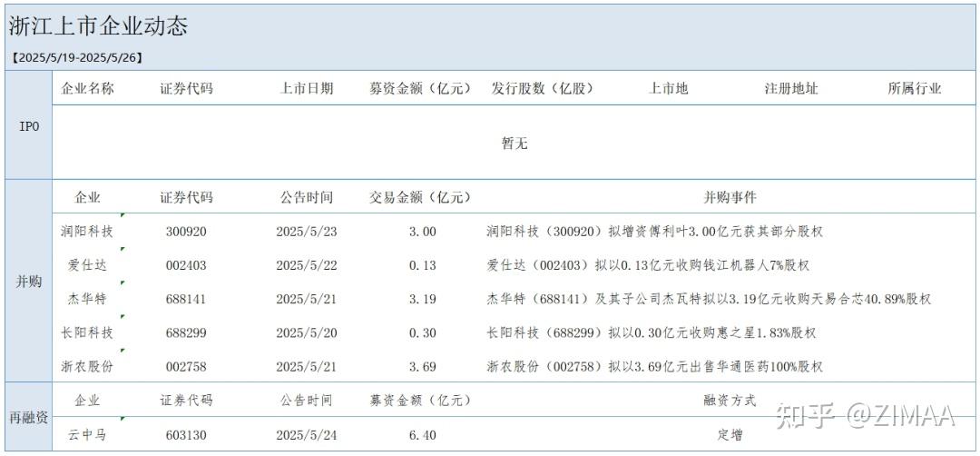Select the 云中马 company name cell

87,435
